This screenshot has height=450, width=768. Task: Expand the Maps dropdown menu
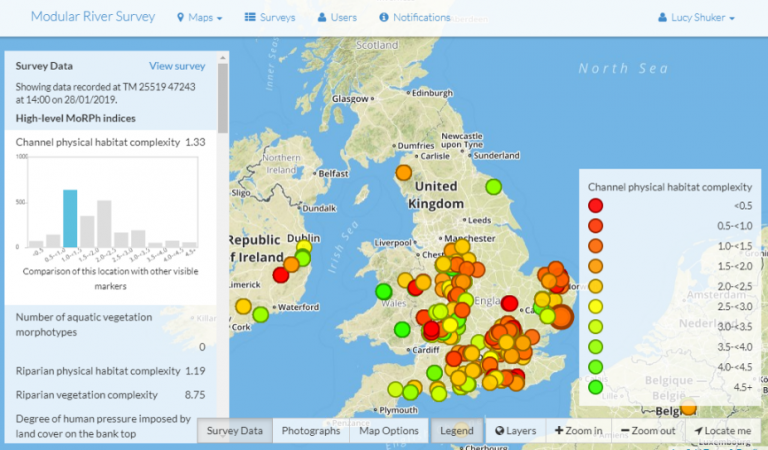[199, 18]
